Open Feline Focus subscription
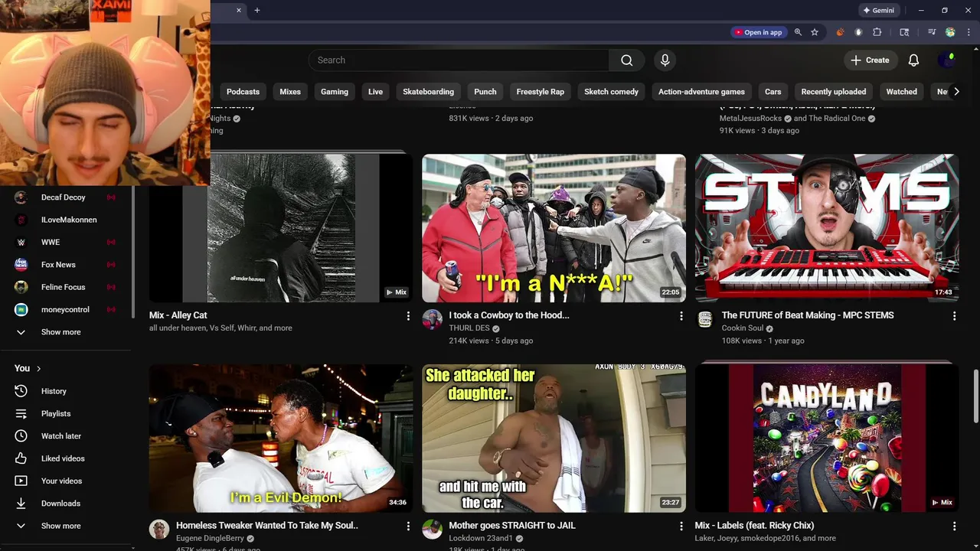The image size is (980, 551). tap(66, 287)
